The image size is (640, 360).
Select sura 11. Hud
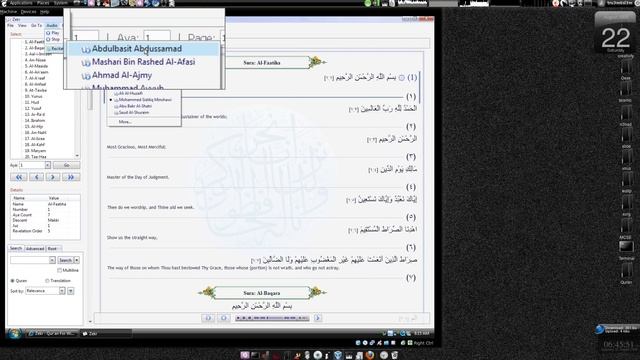[32, 102]
